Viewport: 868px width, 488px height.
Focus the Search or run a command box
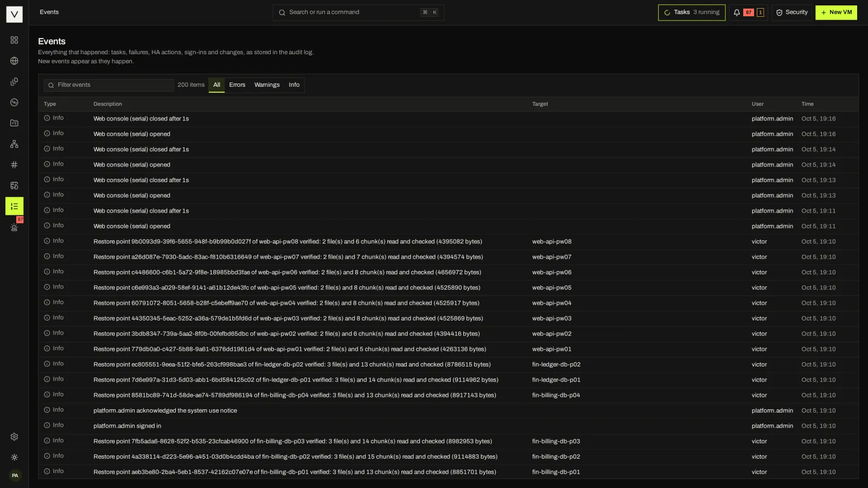(358, 12)
